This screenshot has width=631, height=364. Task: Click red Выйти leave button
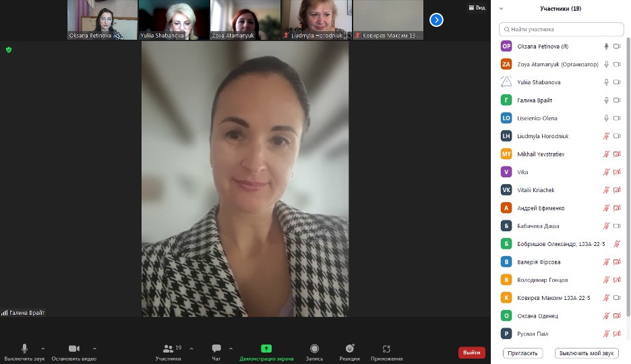[472, 353]
